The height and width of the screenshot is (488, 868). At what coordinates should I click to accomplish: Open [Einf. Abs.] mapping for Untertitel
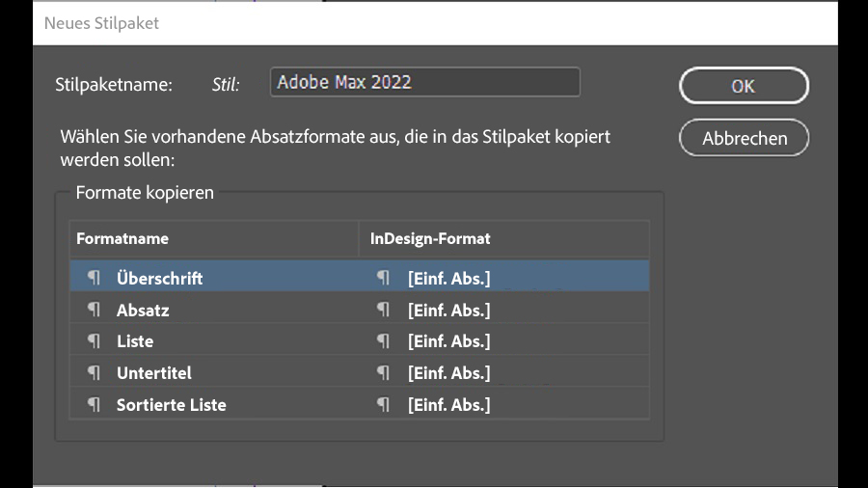tap(448, 373)
